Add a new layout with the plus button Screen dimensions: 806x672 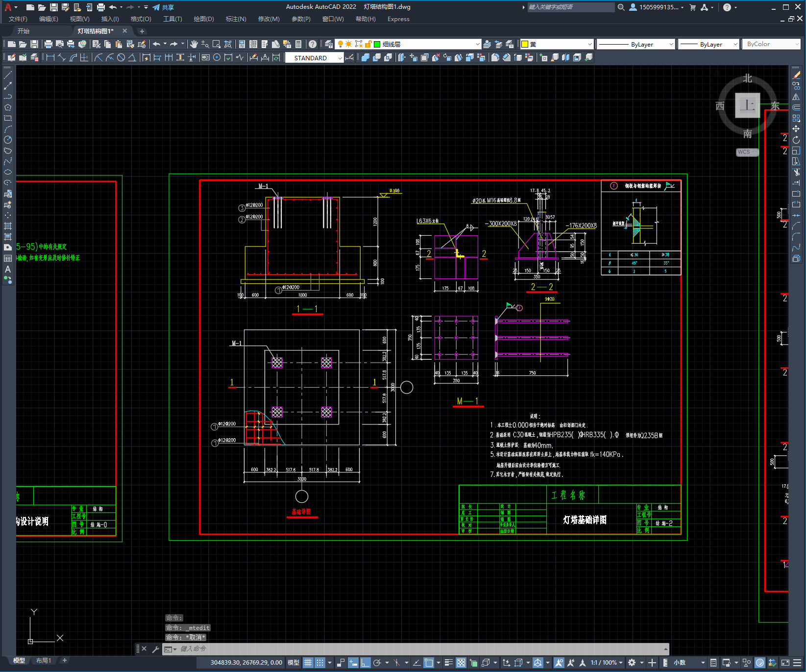pos(64,661)
